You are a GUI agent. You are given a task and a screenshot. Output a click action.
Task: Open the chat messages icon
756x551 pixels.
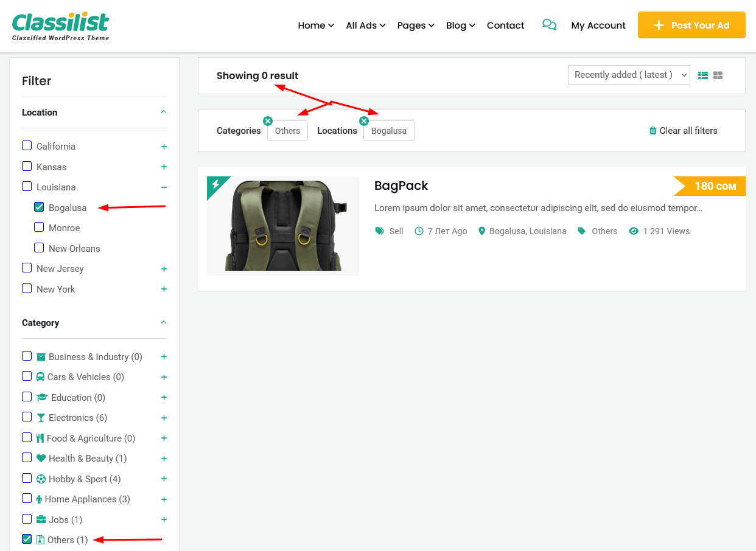click(x=549, y=25)
